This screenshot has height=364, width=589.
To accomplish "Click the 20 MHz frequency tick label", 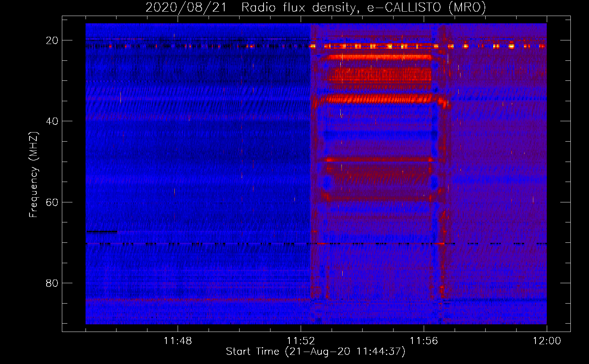I will [52, 40].
